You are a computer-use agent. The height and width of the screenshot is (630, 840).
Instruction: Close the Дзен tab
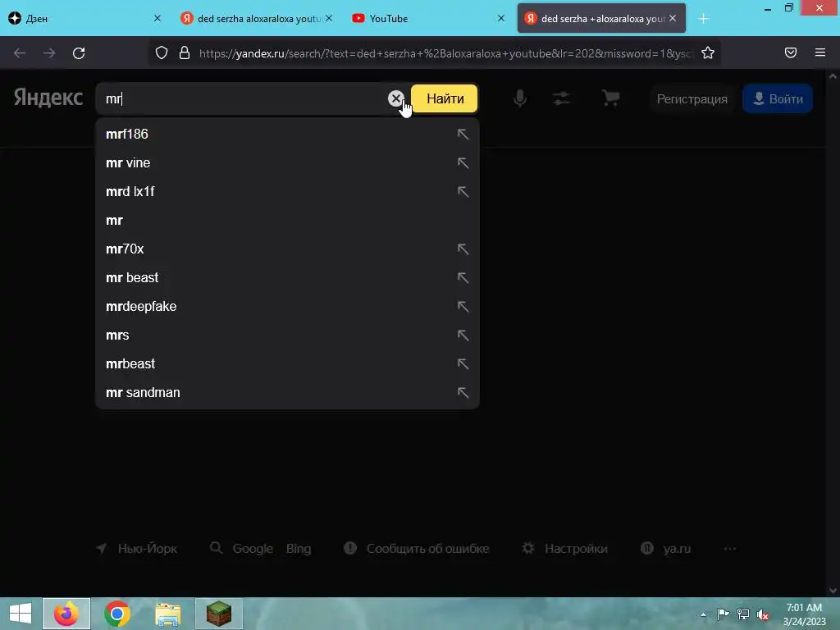tap(157, 18)
